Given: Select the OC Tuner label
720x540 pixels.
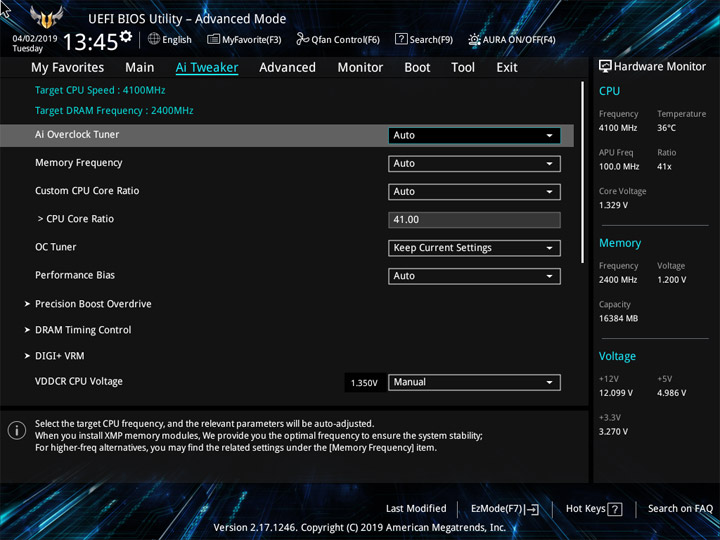Looking at the screenshot, I should point(56,247).
